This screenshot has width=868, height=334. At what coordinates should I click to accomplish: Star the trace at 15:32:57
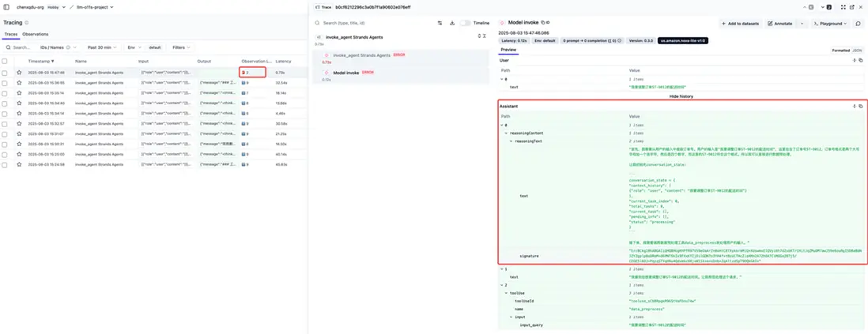click(19, 124)
